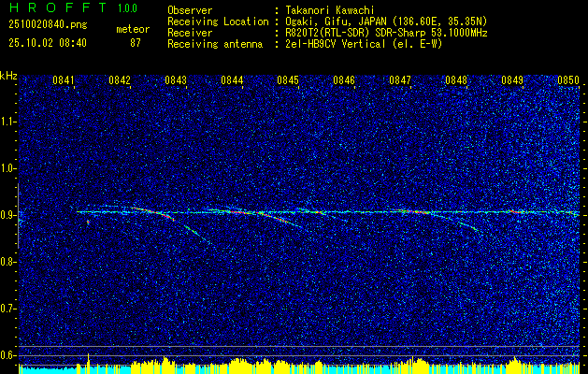Click time marker 0846
This screenshot has height=374, width=588.
(x=344, y=80)
